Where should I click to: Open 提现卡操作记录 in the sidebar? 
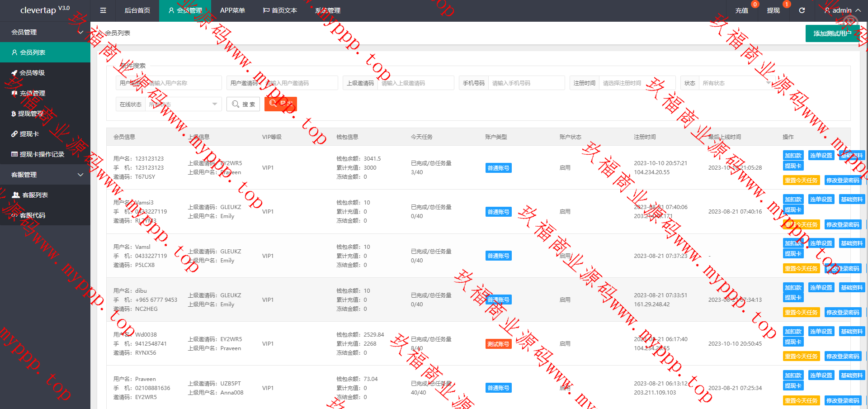tap(42, 154)
